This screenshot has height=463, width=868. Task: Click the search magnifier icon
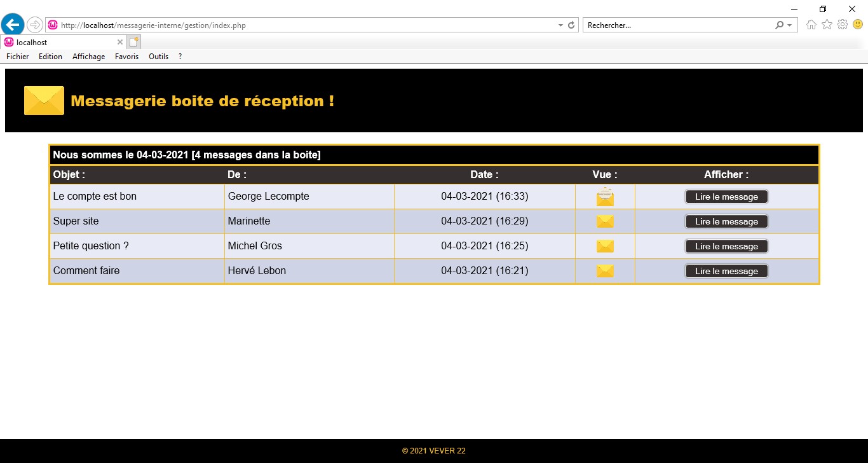[x=780, y=25]
